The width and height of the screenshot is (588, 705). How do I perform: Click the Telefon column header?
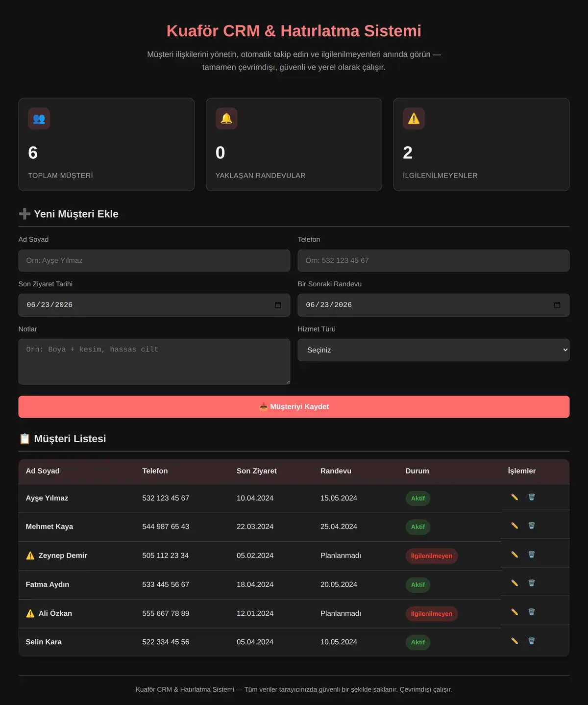155,471
